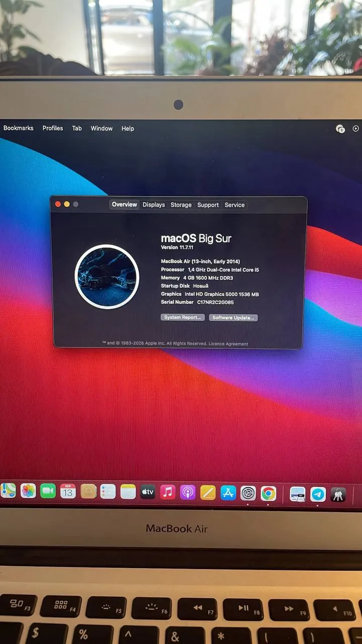Viewport: 362px width, 644px height.
Task: Click the Big Sur wallpaper circle image
Action: pos(107,276)
